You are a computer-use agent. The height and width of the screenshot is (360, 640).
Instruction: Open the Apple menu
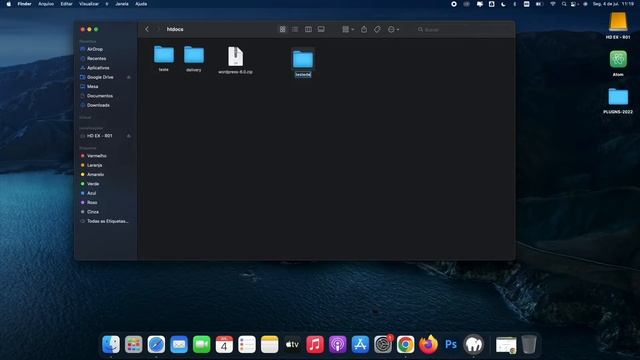tap(9, 4)
